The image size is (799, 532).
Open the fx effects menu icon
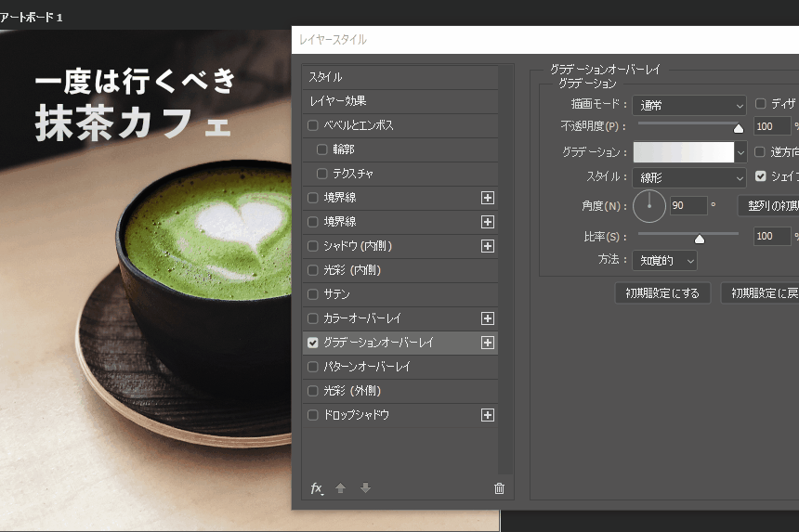(x=317, y=488)
